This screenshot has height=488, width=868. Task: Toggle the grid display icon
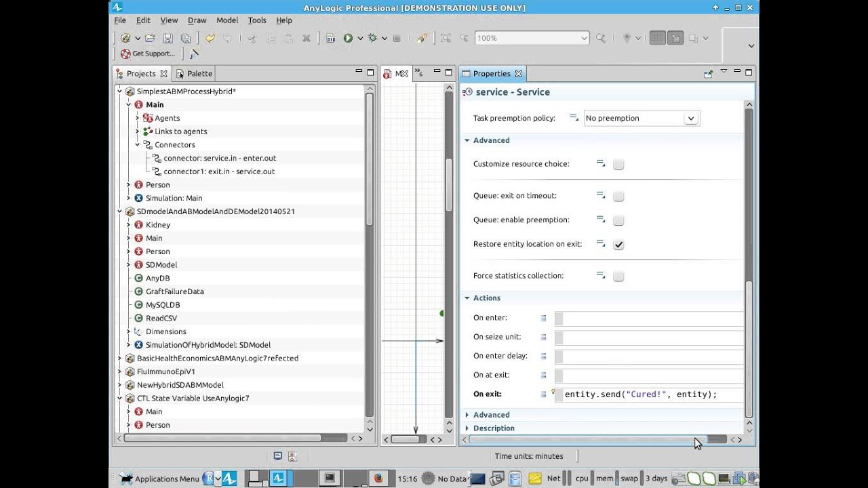tap(657, 39)
